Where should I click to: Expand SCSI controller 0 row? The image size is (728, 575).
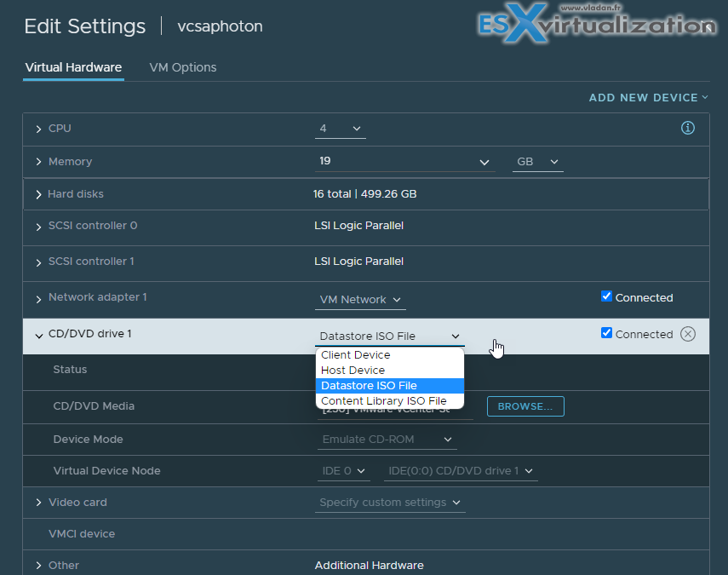[x=38, y=227]
